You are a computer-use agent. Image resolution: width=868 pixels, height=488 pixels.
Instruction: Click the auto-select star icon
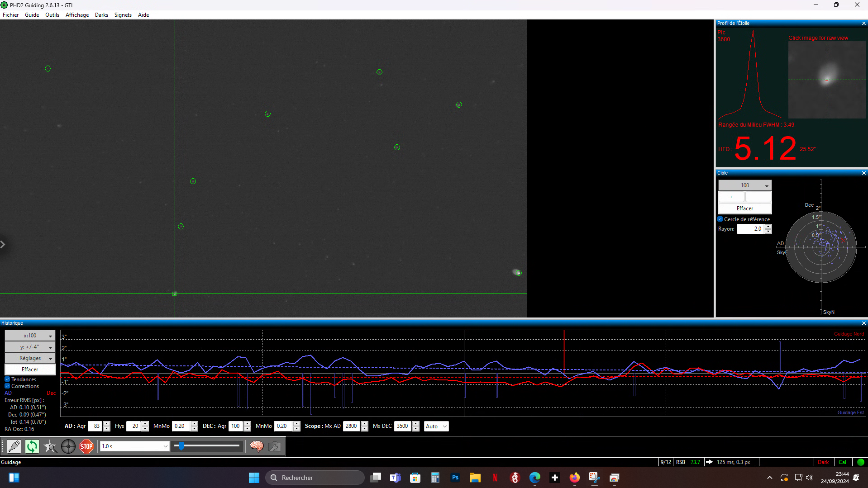[x=50, y=446]
